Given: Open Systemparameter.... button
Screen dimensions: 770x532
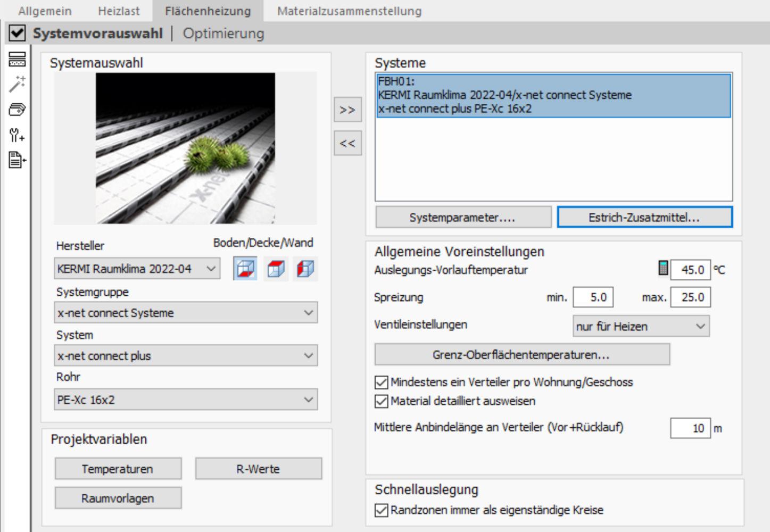Looking at the screenshot, I should tap(463, 217).
